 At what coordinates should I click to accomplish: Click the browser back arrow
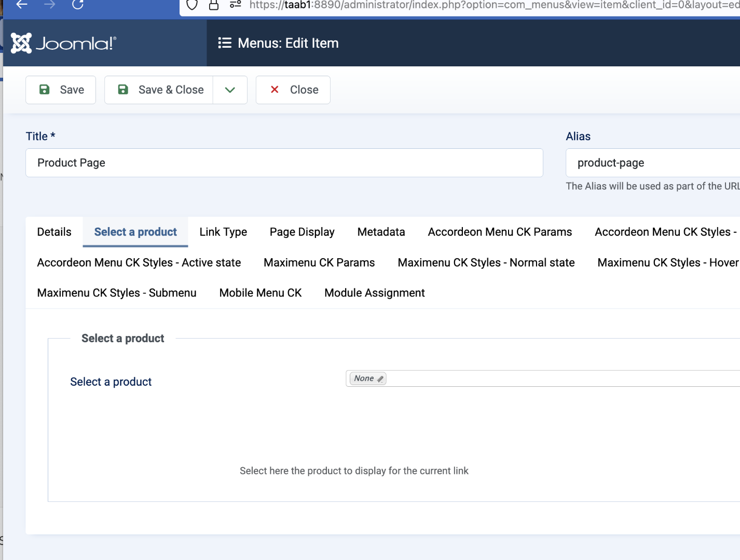(x=22, y=5)
